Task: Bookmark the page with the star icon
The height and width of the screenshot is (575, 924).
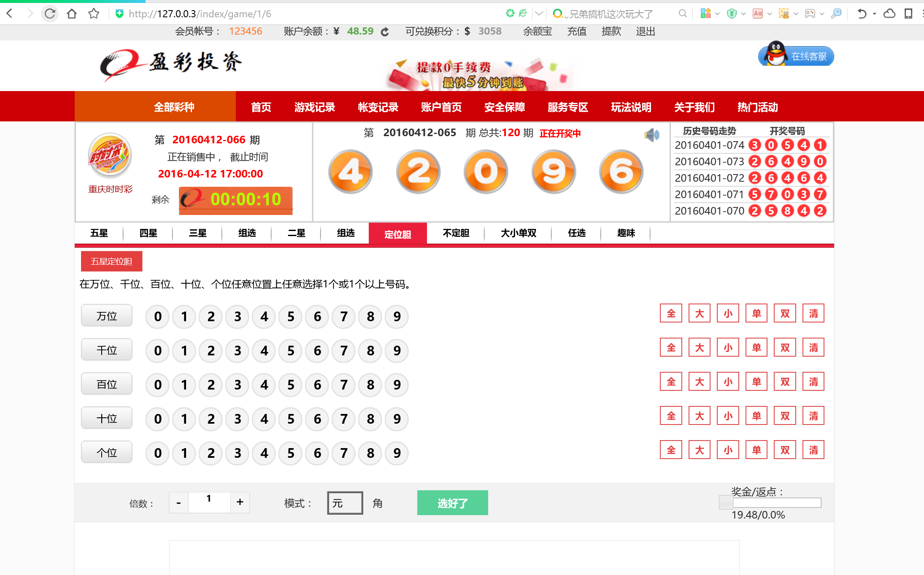Action: (94, 13)
